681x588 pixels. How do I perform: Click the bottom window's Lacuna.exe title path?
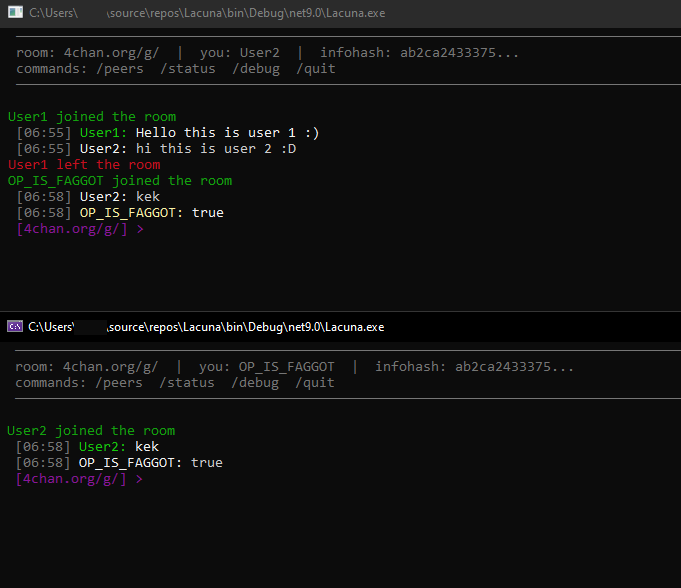tap(206, 327)
